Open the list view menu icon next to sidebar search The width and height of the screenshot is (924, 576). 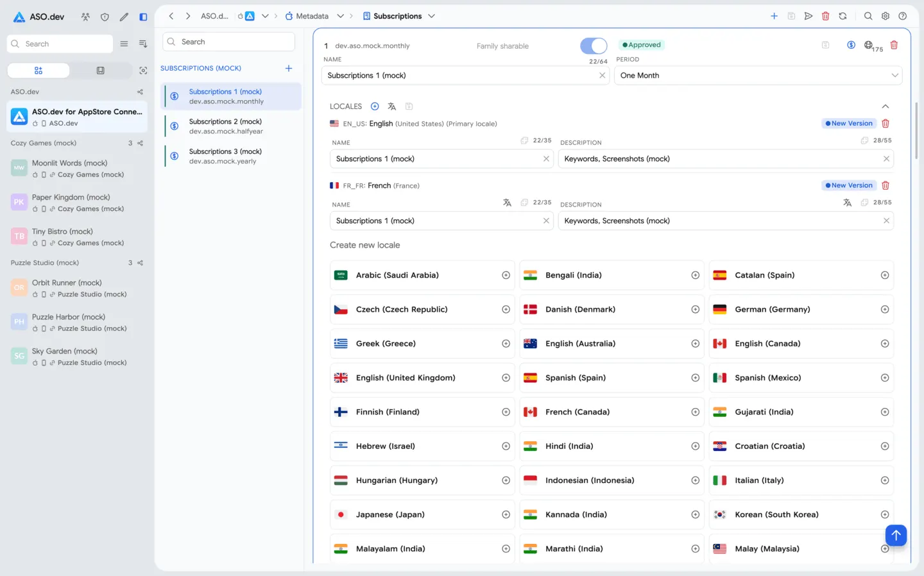pos(124,44)
